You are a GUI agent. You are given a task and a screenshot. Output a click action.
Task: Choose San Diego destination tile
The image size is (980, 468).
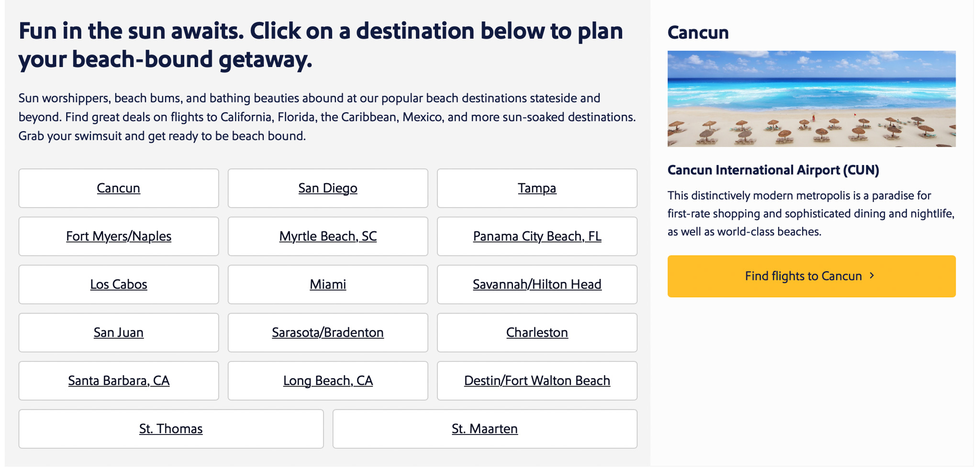pos(327,188)
